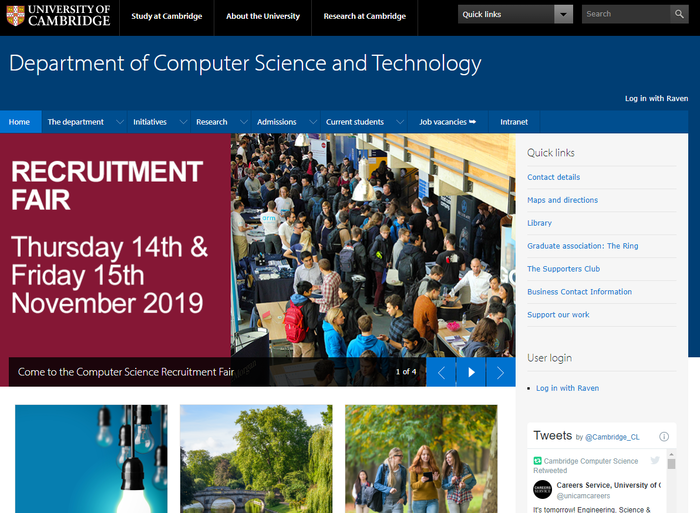Screen dimensions: 700x513
Task: Open The Supporters Club link
Action: [563, 269]
